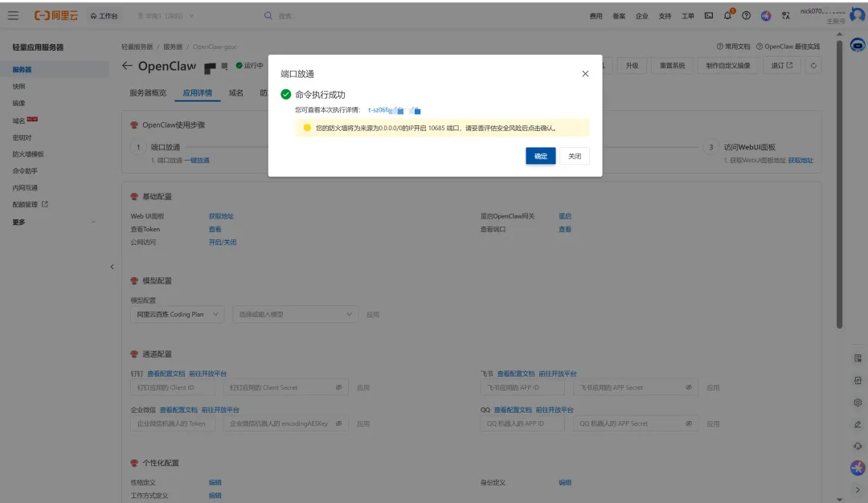Show the QQ APP Secret value

pyautogui.click(x=689, y=424)
